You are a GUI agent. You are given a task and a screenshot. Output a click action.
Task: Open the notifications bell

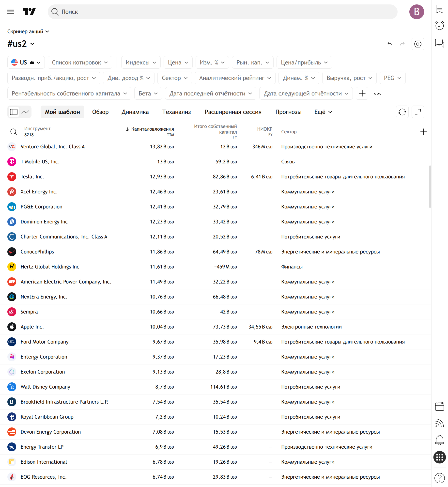(x=439, y=440)
